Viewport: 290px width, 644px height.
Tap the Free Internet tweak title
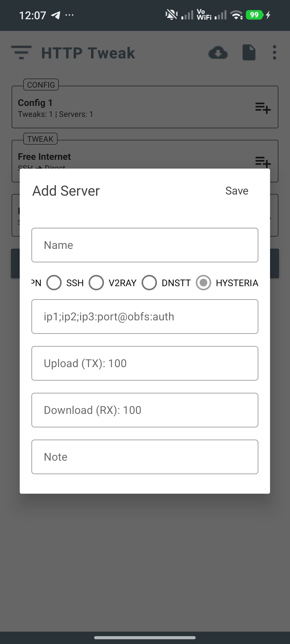pos(44,157)
